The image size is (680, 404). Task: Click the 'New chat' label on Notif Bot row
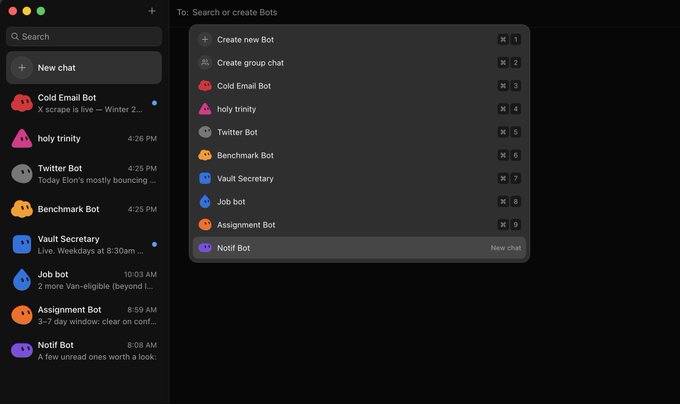[506, 248]
